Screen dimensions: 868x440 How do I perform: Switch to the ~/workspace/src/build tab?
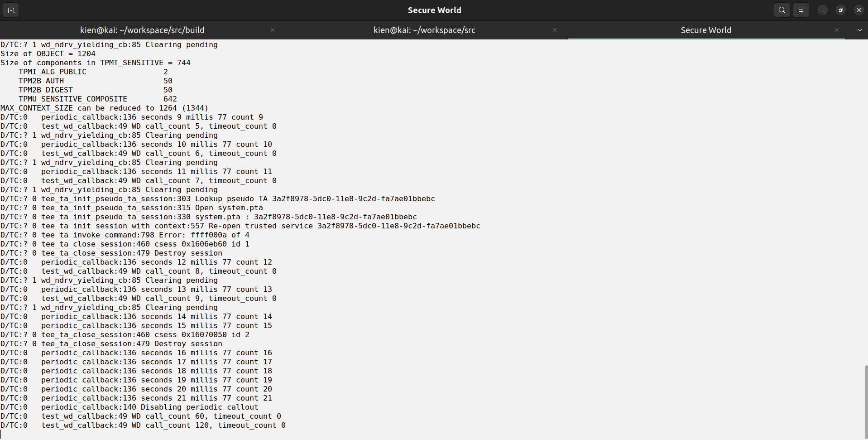(x=142, y=30)
